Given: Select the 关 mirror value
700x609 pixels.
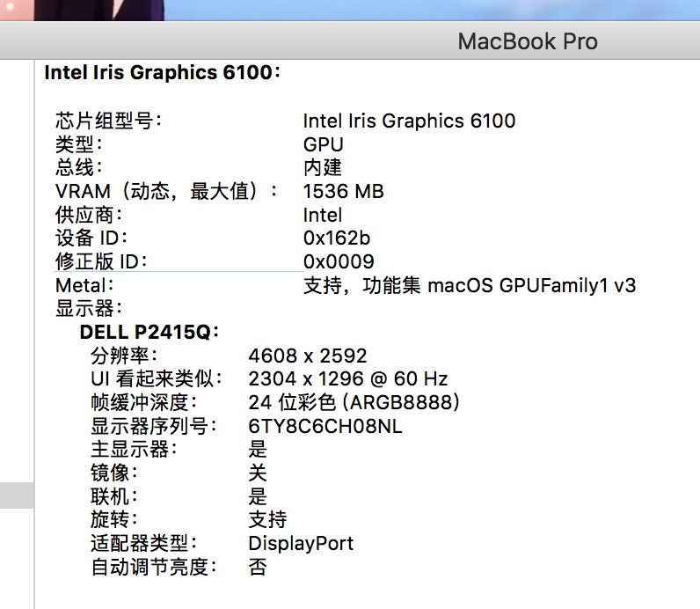Looking at the screenshot, I should (x=258, y=473).
